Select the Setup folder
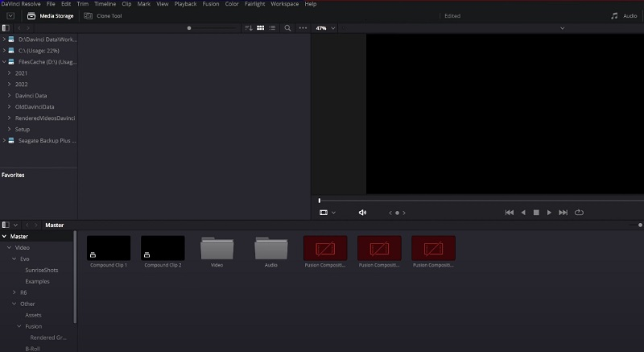The width and height of the screenshot is (644, 352). (x=23, y=130)
